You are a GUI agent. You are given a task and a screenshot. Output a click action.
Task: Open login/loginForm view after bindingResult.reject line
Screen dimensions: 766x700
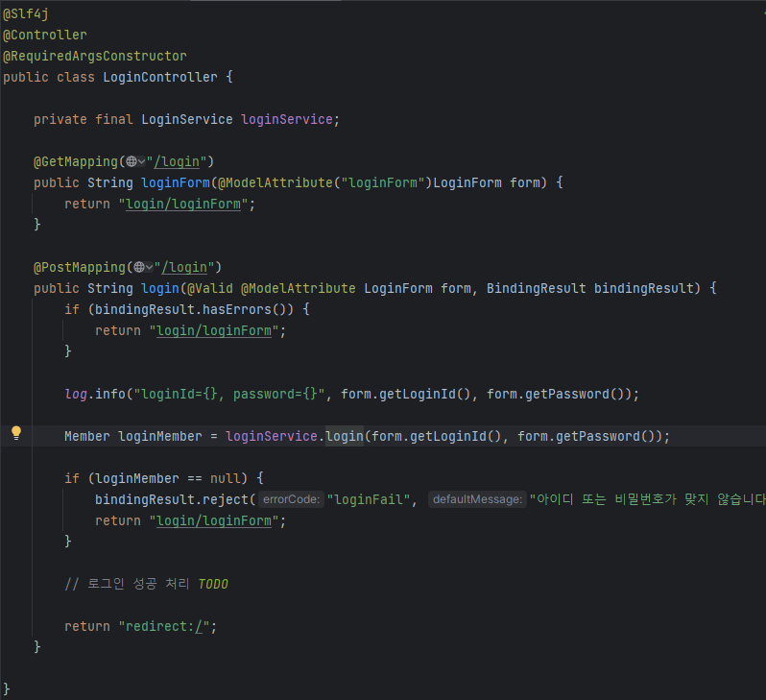214,520
